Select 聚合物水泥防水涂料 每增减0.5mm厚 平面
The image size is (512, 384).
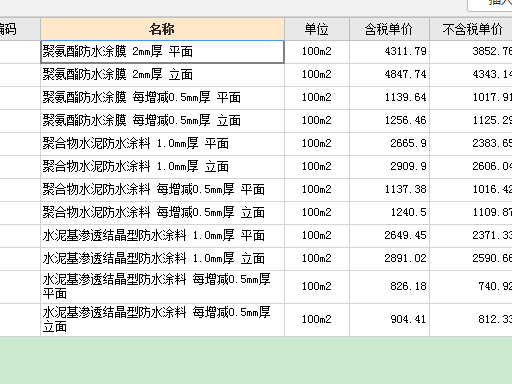[162, 190]
